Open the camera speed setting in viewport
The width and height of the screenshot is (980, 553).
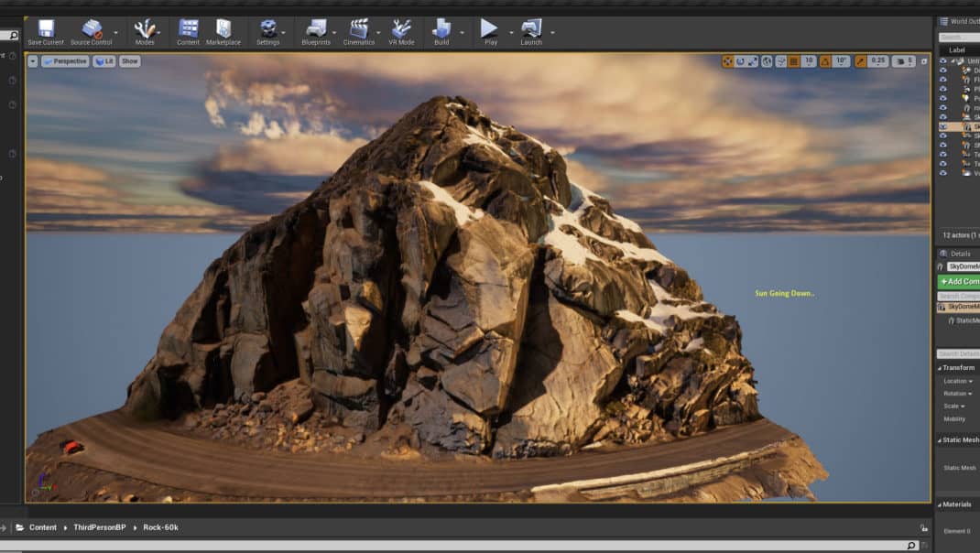coord(904,61)
